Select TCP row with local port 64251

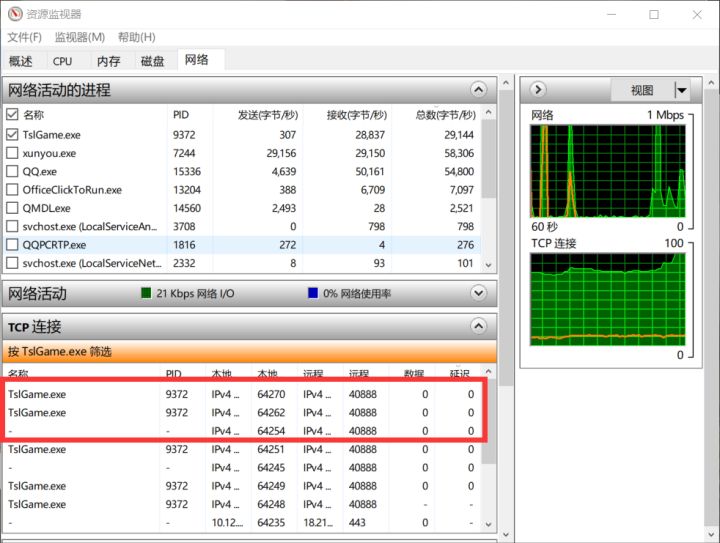coord(243,449)
